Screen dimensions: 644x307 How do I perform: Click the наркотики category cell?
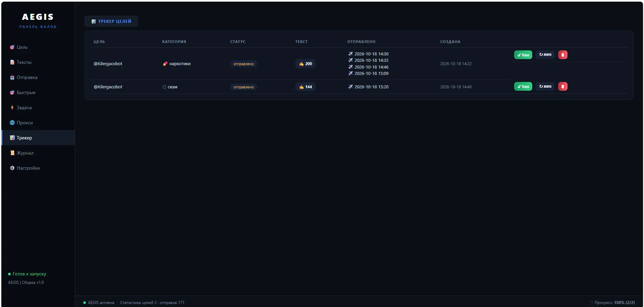click(x=177, y=64)
